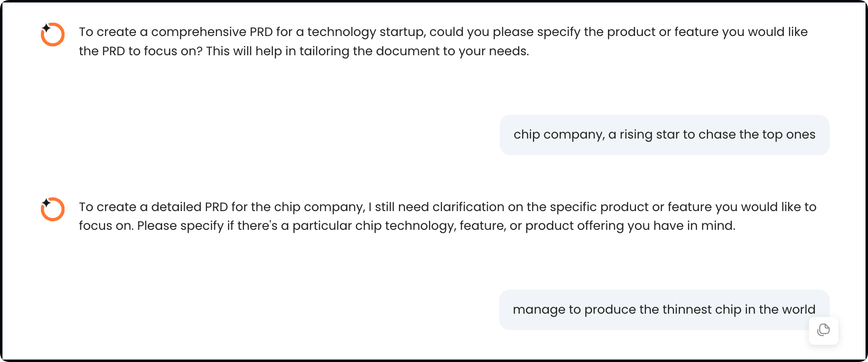Click the first assistant avatar icon
This screenshot has height=362, width=868.
pyautogui.click(x=53, y=35)
